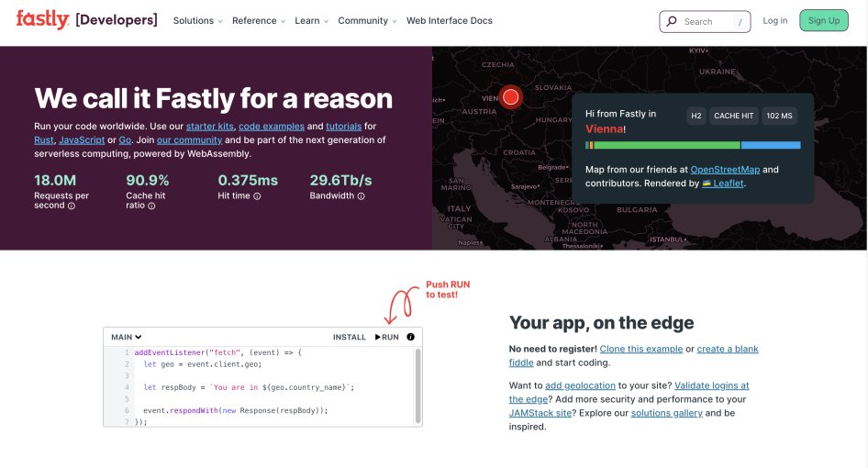
Task: Click INSTALL in the fiddle toolbar
Action: coord(350,337)
